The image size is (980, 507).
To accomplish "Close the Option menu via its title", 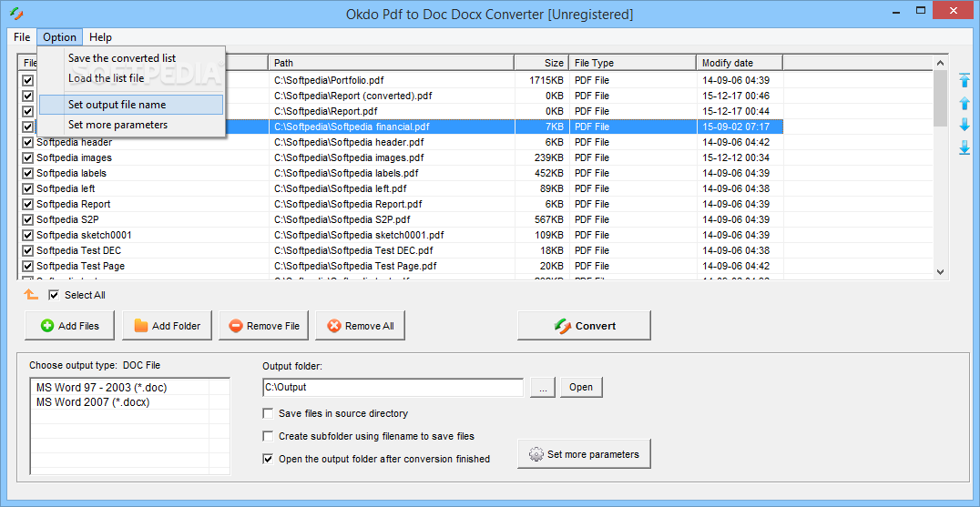I will (59, 37).
